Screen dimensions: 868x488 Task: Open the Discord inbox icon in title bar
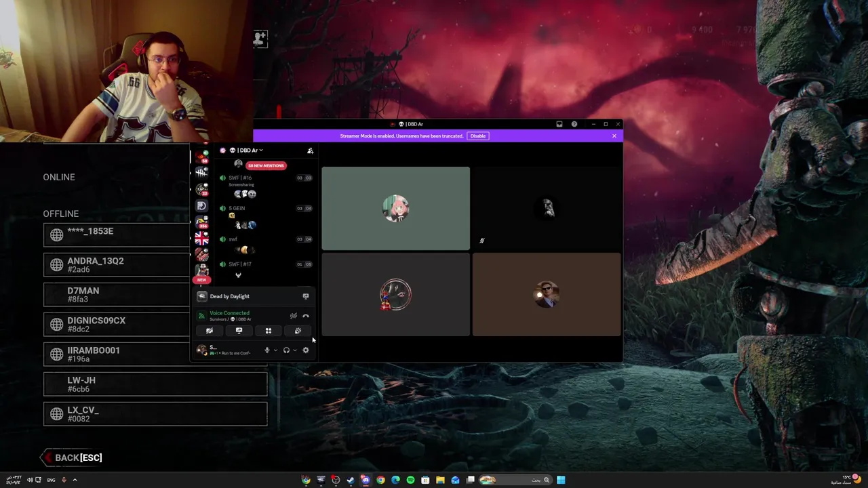559,124
